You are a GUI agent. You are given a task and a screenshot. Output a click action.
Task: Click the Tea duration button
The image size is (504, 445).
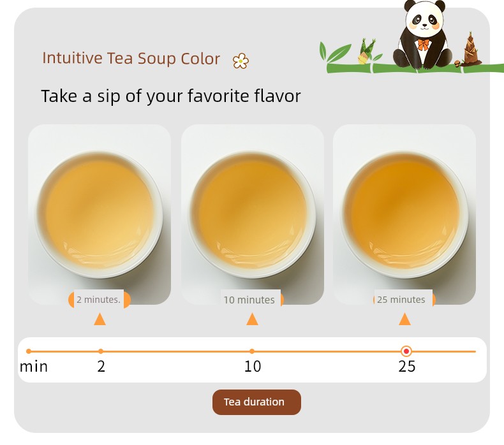256,402
